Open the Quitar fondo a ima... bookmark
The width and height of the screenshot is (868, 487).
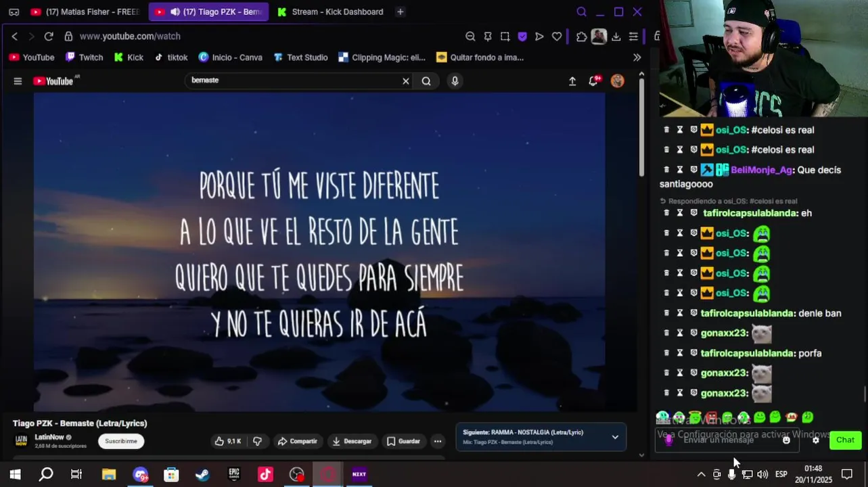[x=480, y=57]
